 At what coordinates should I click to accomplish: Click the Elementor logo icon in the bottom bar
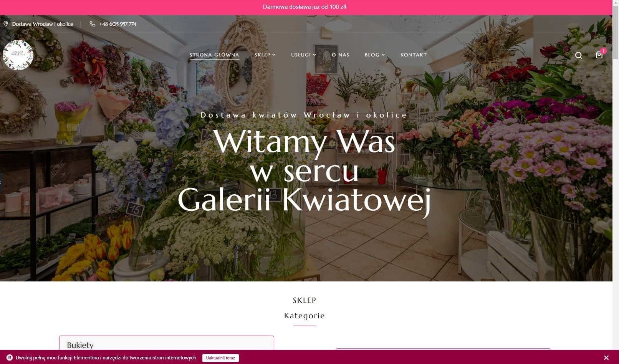10,357
